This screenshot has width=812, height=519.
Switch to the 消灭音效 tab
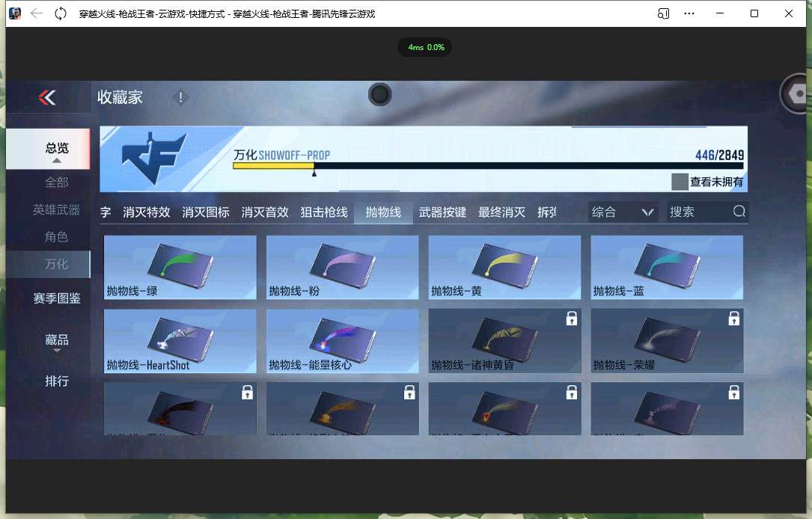pos(265,212)
